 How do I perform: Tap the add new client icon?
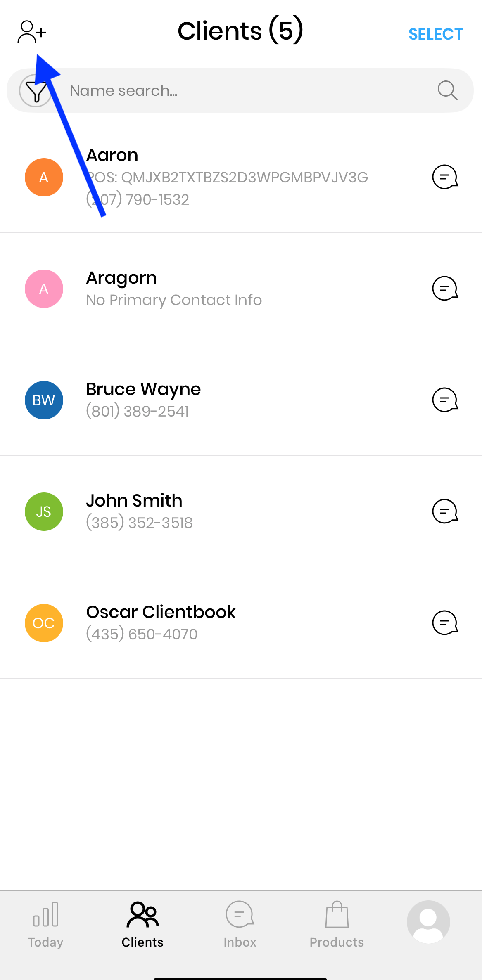pyautogui.click(x=31, y=32)
